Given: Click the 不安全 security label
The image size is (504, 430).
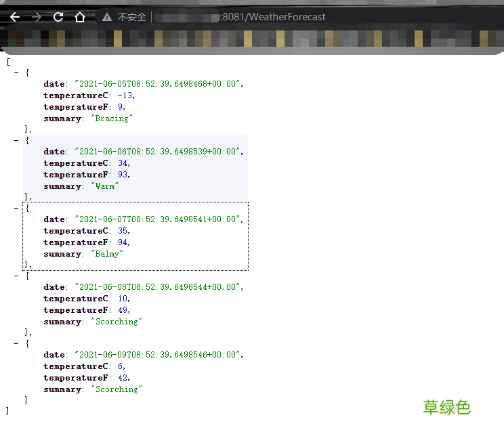Looking at the screenshot, I should [131, 17].
